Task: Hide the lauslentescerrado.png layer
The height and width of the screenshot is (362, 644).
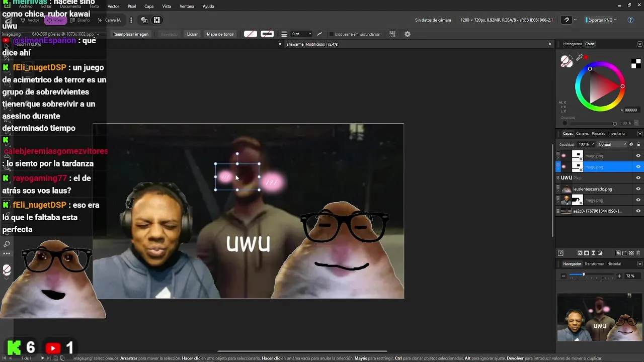Action: [638, 189]
